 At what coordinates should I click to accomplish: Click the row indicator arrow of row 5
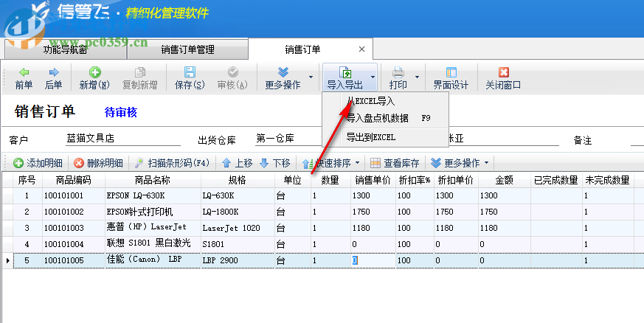click(8, 260)
